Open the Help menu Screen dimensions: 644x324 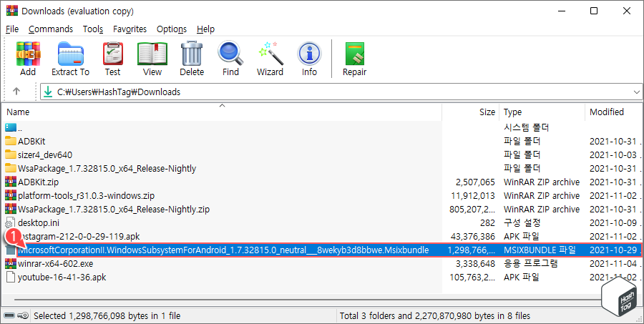tap(206, 29)
